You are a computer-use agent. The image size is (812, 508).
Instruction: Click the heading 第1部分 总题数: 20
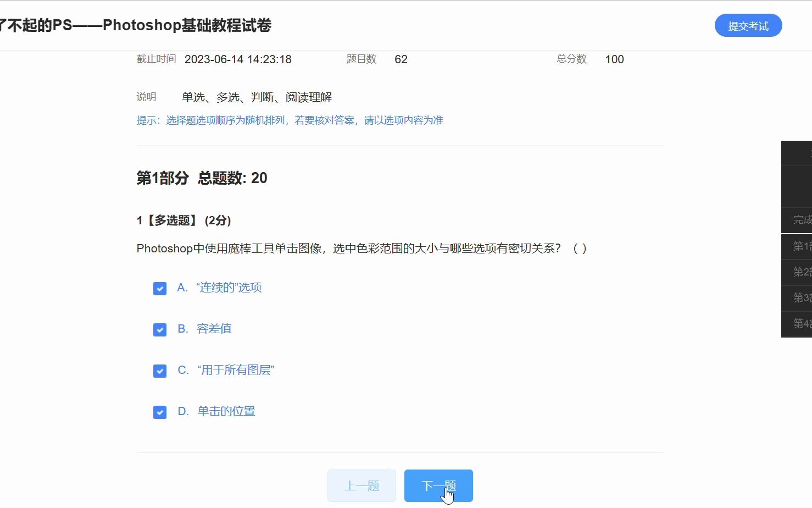point(202,178)
